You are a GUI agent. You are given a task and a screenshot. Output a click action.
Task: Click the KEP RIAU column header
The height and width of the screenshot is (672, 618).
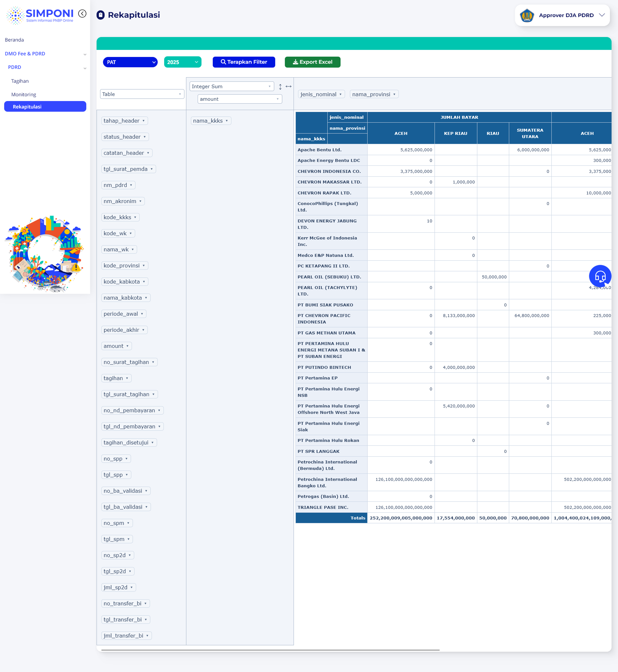455,133
